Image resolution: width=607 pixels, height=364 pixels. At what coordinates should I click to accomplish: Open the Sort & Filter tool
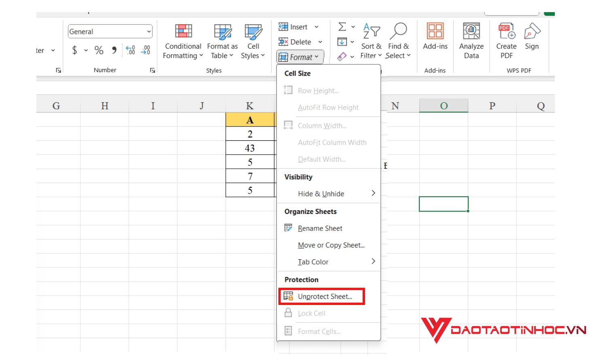tap(370, 40)
